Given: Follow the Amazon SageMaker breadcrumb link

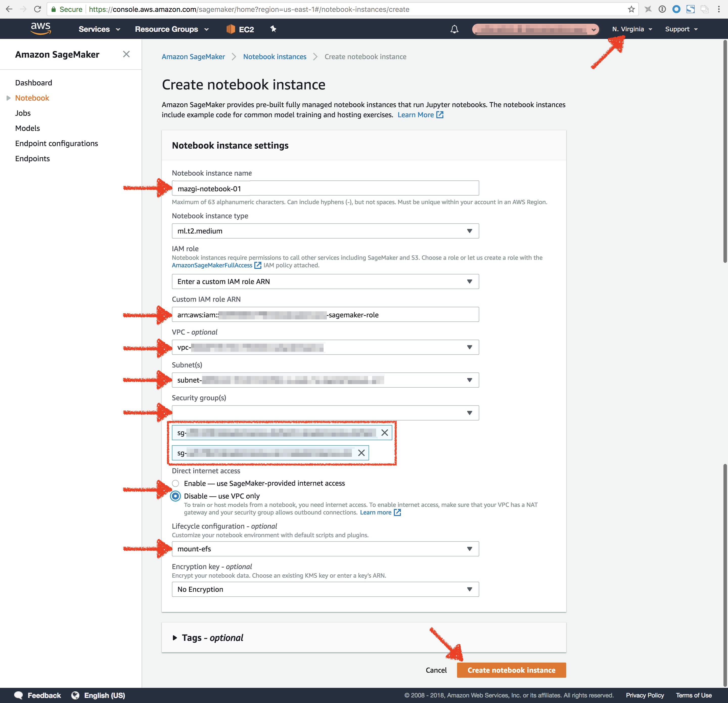Looking at the screenshot, I should [193, 57].
